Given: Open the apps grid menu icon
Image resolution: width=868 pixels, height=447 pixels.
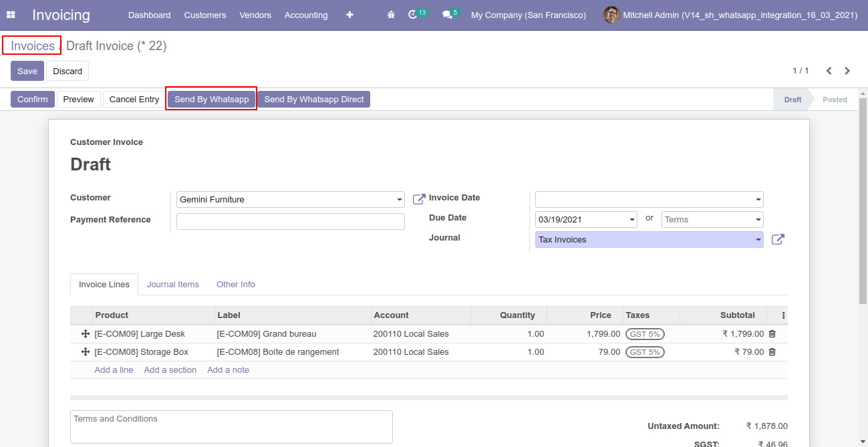Looking at the screenshot, I should point(11,15).
